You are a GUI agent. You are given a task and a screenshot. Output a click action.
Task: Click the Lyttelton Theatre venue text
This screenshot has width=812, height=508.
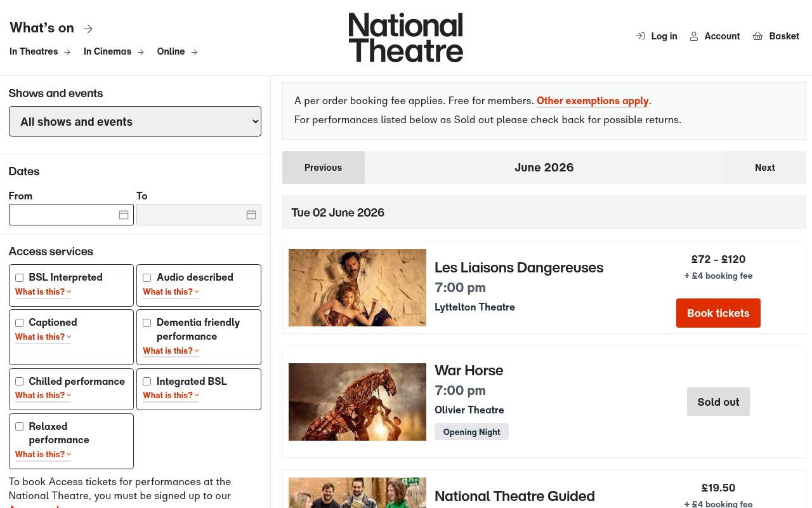[475, 307]
